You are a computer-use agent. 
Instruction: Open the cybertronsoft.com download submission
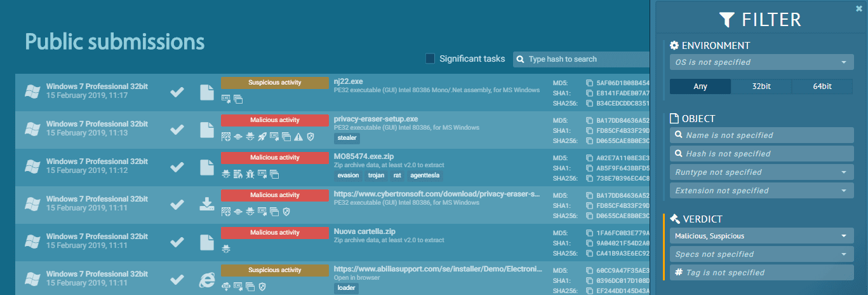pos(437,194)
